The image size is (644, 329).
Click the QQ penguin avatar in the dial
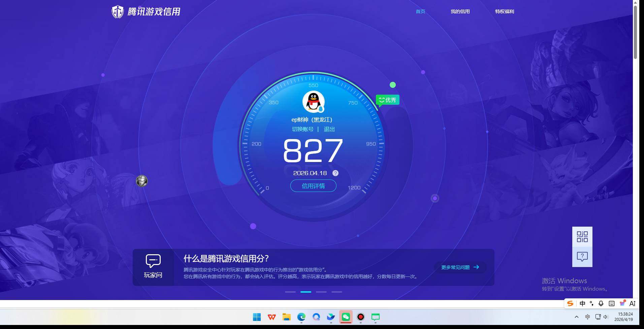313,102
